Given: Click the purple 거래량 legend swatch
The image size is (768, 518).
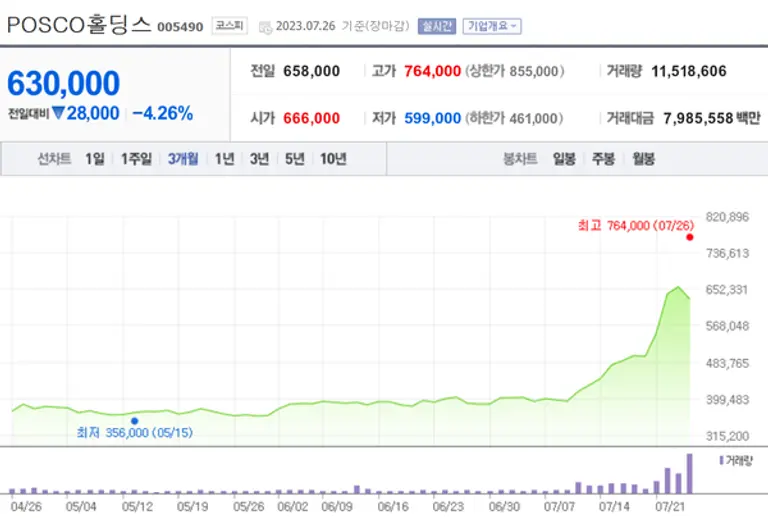Looking at the screenshot, I should pyautogui.click(x=722, y=459).
